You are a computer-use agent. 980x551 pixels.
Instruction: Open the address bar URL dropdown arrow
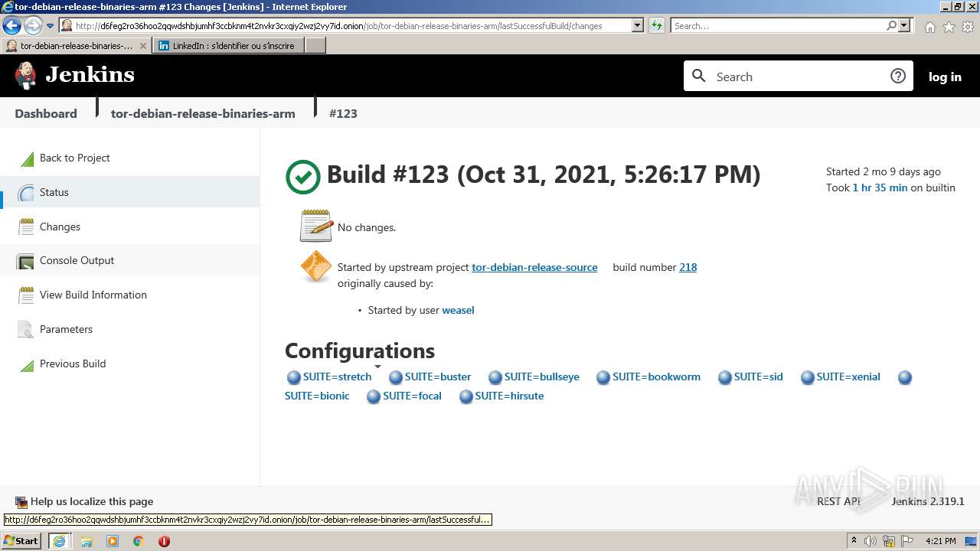click(x=637, y=25)
